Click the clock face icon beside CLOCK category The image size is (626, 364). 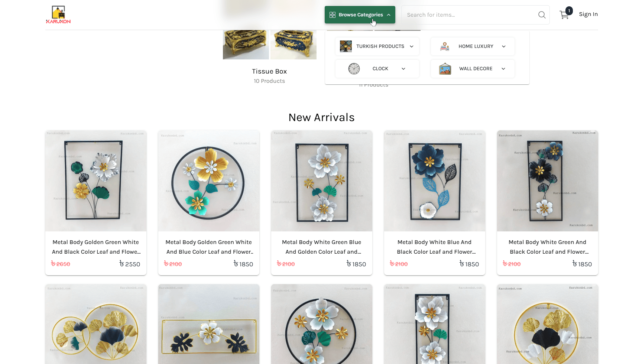(353, 68)
